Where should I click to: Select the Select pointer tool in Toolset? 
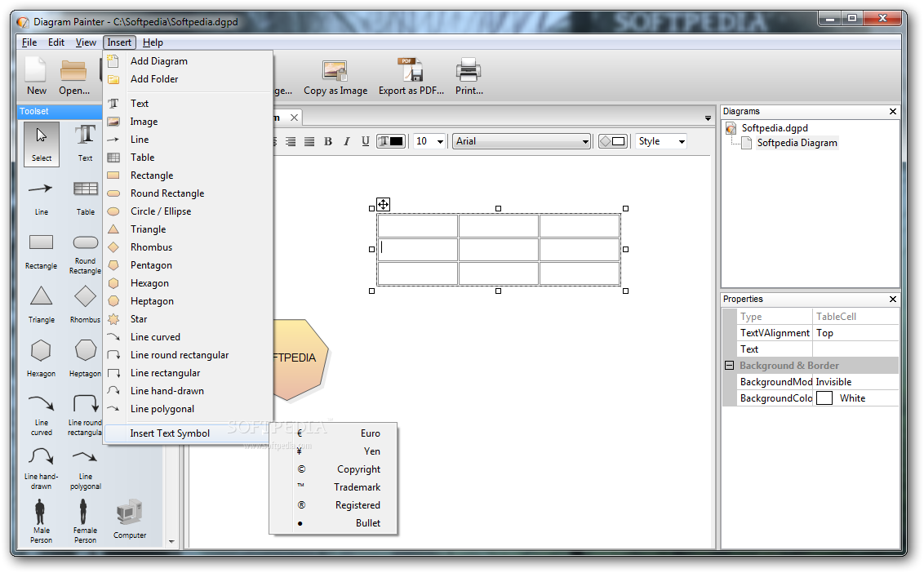point(42,144)
